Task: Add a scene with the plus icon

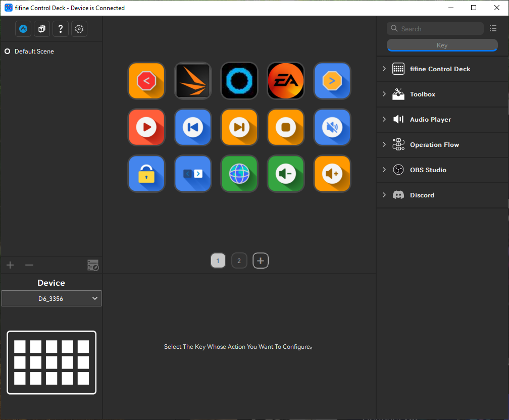Action: pyautogui.click(x=10, y=265)
